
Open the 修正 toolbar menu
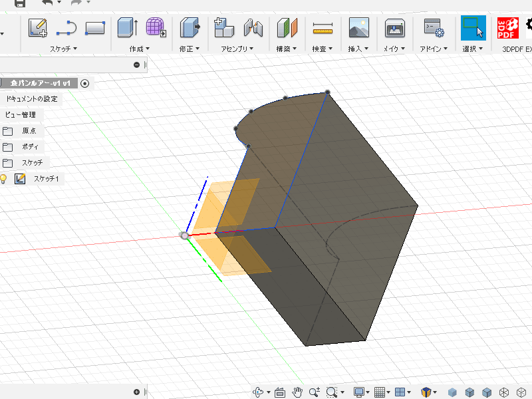click(190, 49)
